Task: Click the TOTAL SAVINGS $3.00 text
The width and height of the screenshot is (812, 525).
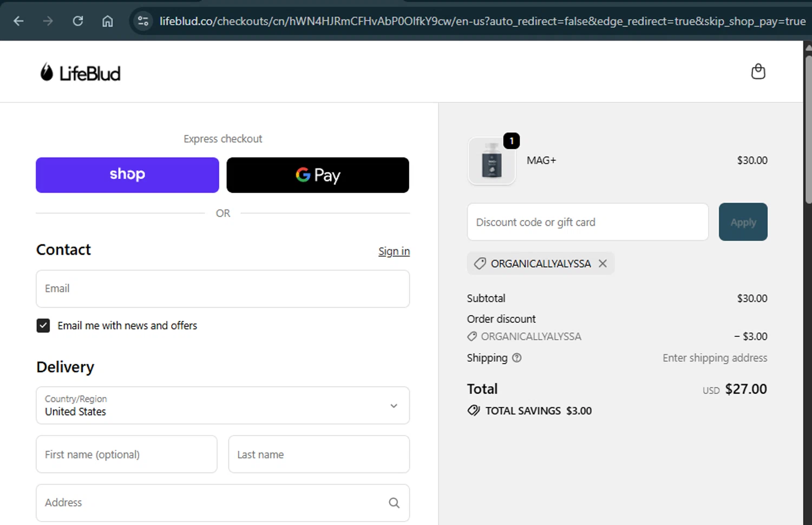Action: tap(538, 411)
